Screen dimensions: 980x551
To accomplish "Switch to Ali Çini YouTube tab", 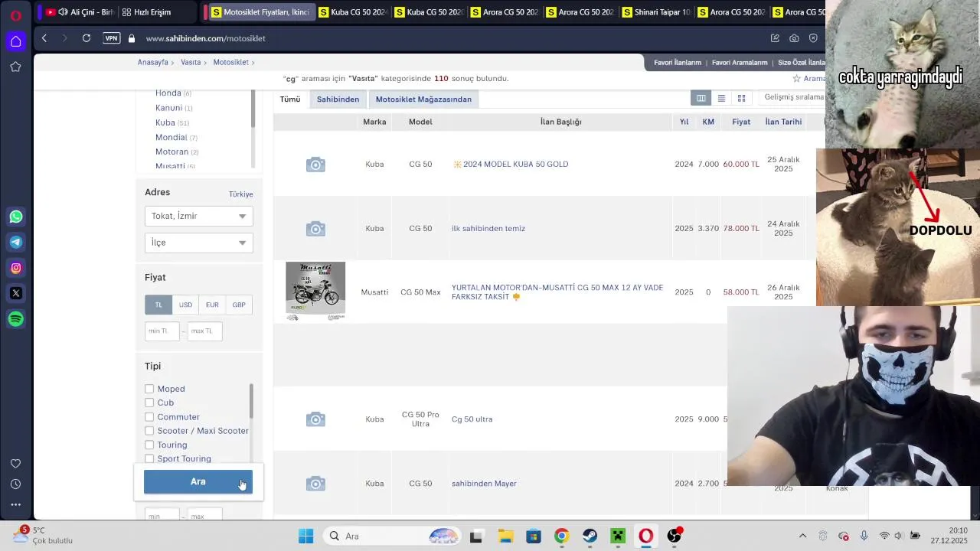I will point(79,12).
